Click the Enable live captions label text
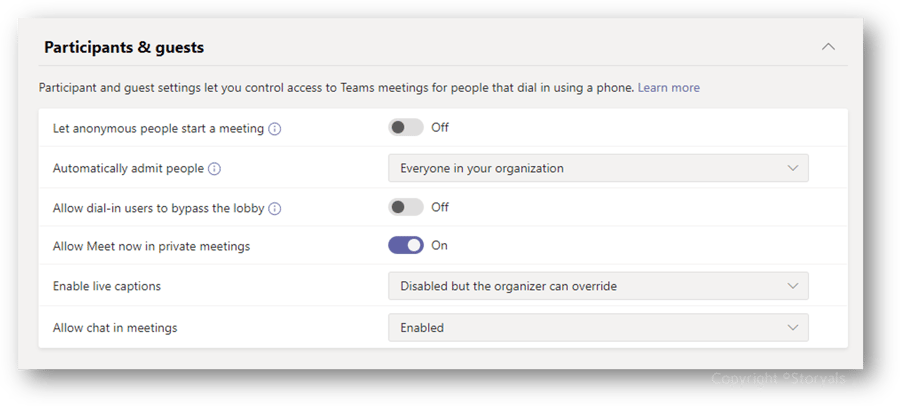This screenshot has width=900, height=406. coord(107,286)
